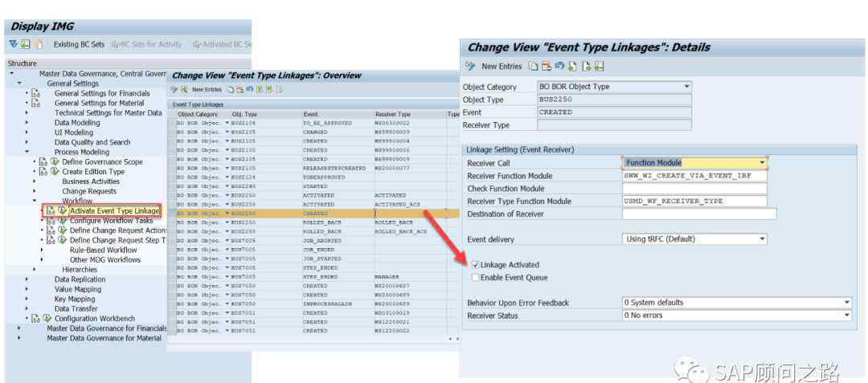
Task: Expand the Hierarchies tree node
Action: pos(35,269)
